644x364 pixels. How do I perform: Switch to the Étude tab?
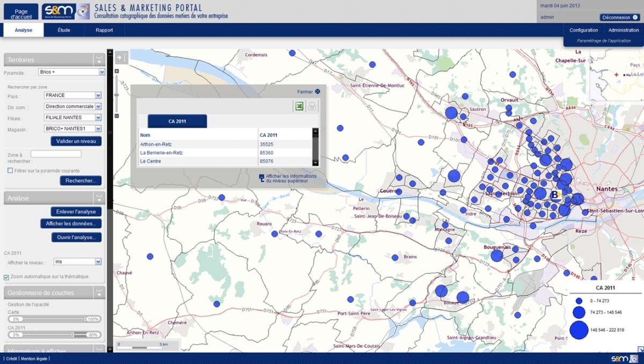(64, 30)
